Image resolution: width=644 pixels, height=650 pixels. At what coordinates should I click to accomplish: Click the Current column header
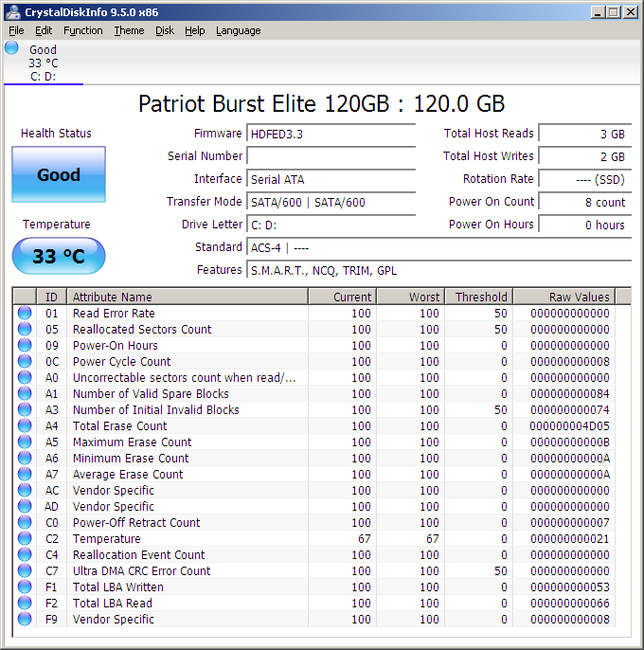(342, 297)
